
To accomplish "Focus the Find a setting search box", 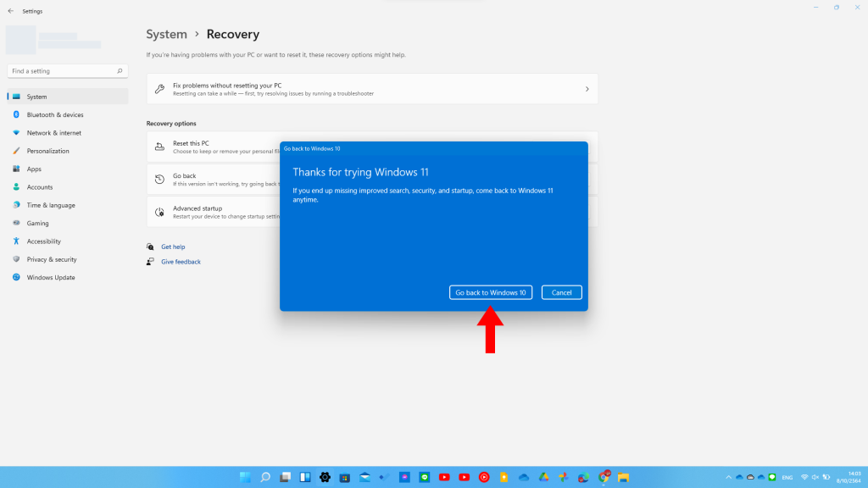I will [68, 71].
